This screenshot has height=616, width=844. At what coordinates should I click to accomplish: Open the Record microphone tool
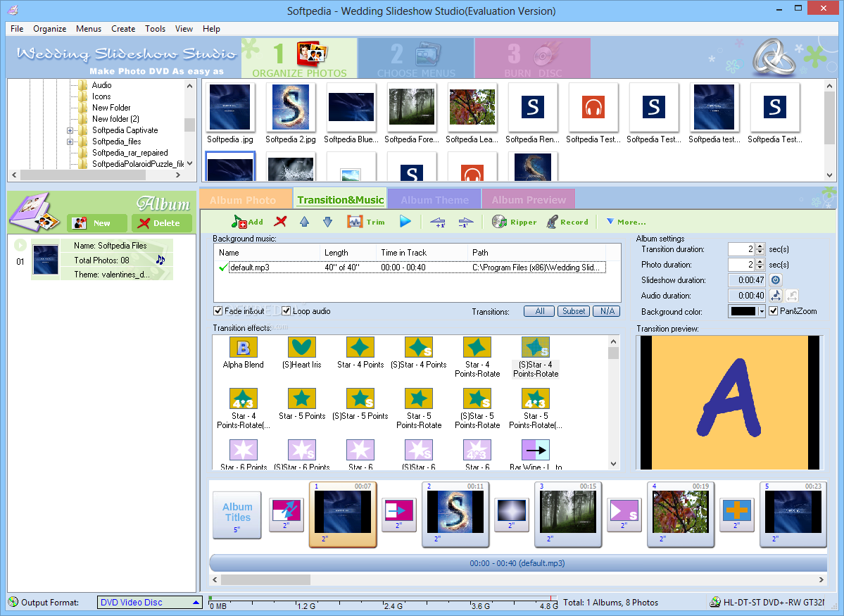coord(567,221)
